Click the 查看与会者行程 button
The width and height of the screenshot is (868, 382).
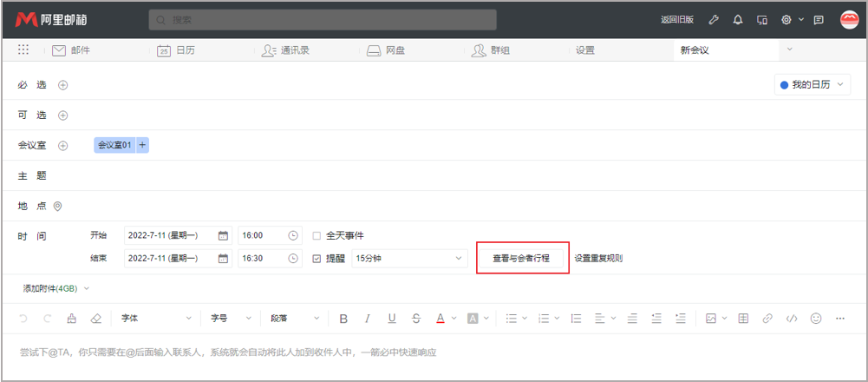point(521,258)
